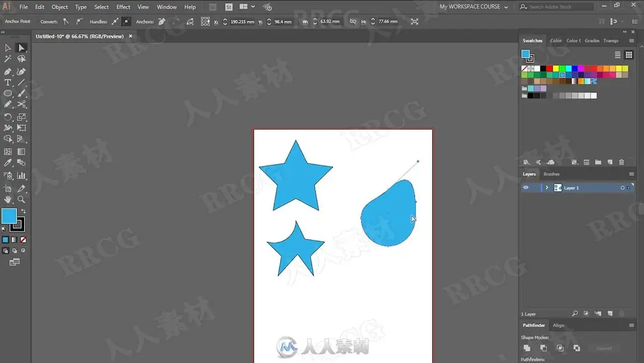This screenshot has height=363, width=644.
Task: Select the Blend tool
Action: pos(21,163)
